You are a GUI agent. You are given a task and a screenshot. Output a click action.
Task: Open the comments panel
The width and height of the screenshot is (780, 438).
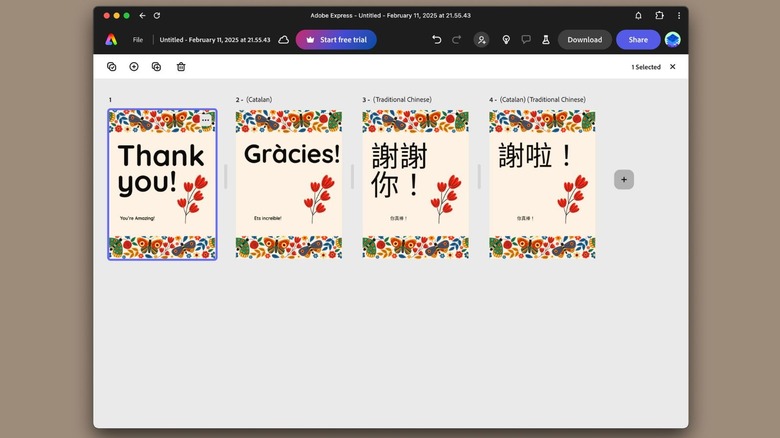tap(526, 40)
